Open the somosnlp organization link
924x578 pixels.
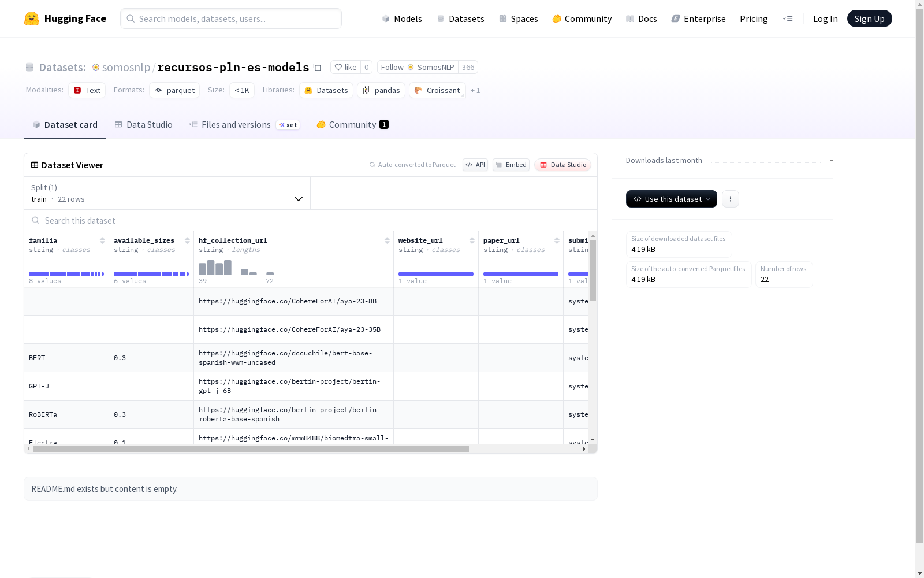[x=126, y=67]
